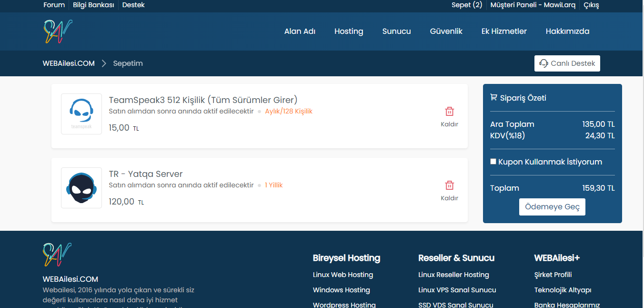Screen dimensions: 644x308
Task: Click the Ödemeye Geç button
Action: (552, 207)
